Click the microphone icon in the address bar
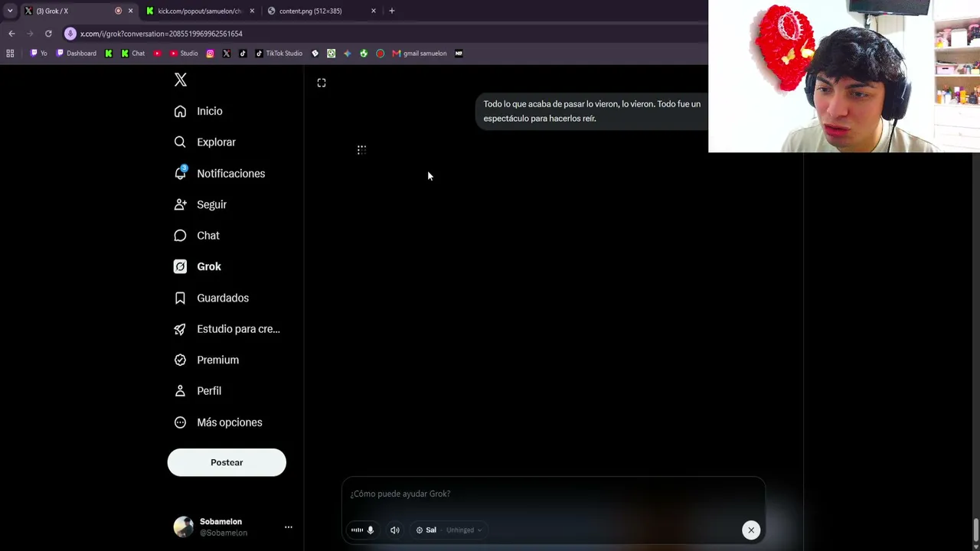 [x=70, y=34]
